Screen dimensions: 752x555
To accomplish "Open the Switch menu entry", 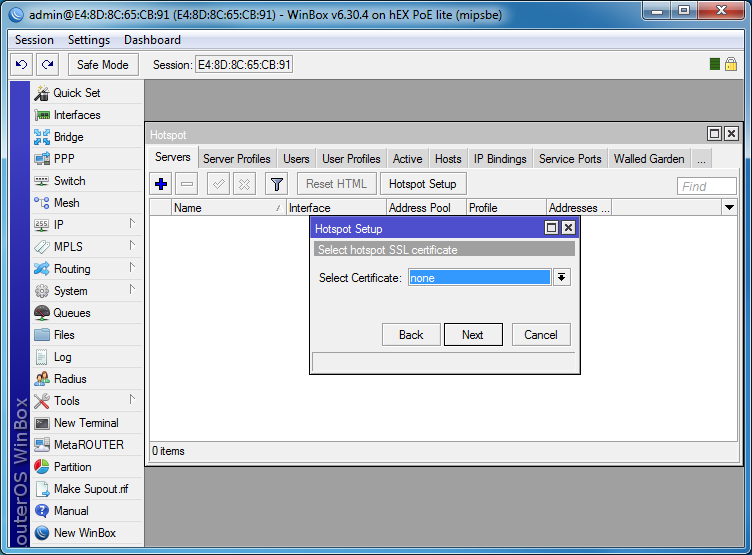I will point(87,181).
